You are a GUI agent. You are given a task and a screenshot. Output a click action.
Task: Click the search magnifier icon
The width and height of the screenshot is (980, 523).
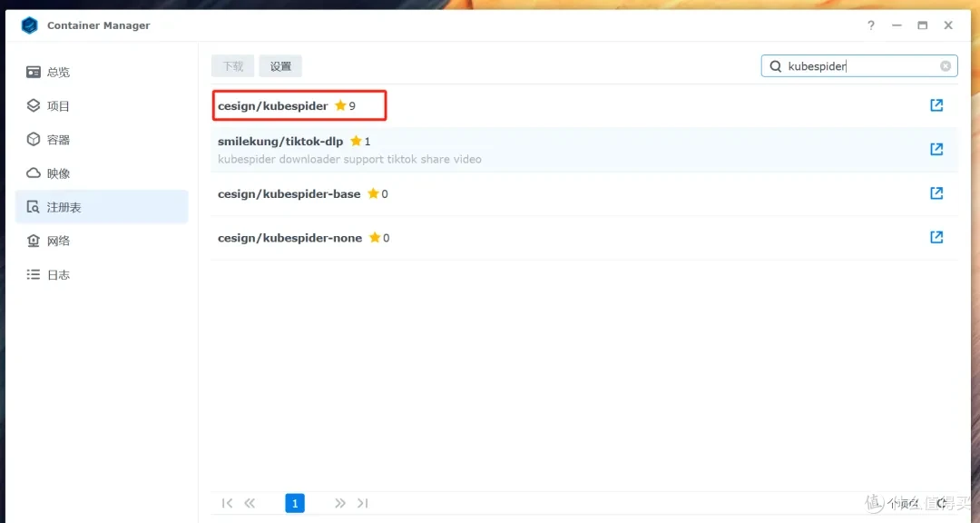(x=776, y=65)
